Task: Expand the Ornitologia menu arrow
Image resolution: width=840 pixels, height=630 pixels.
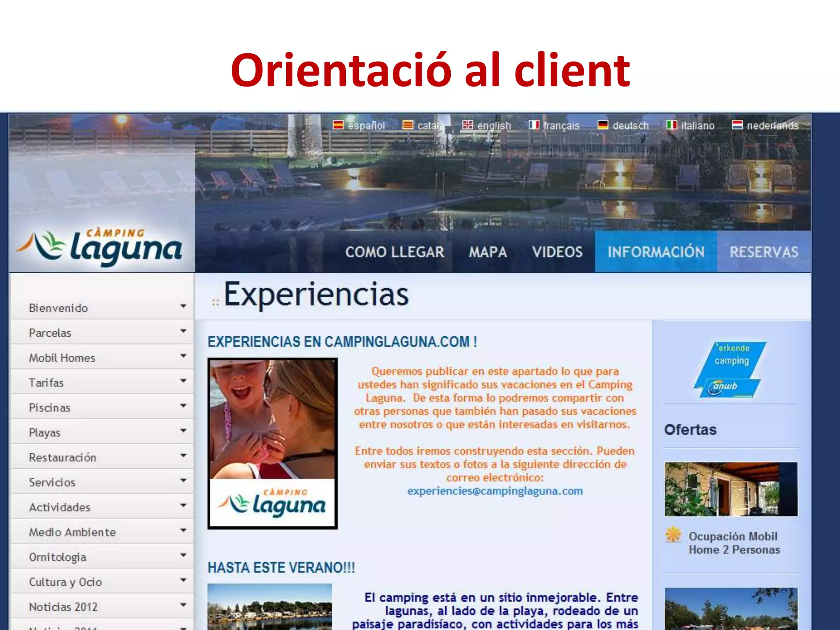Action: [x=183, y=555]
